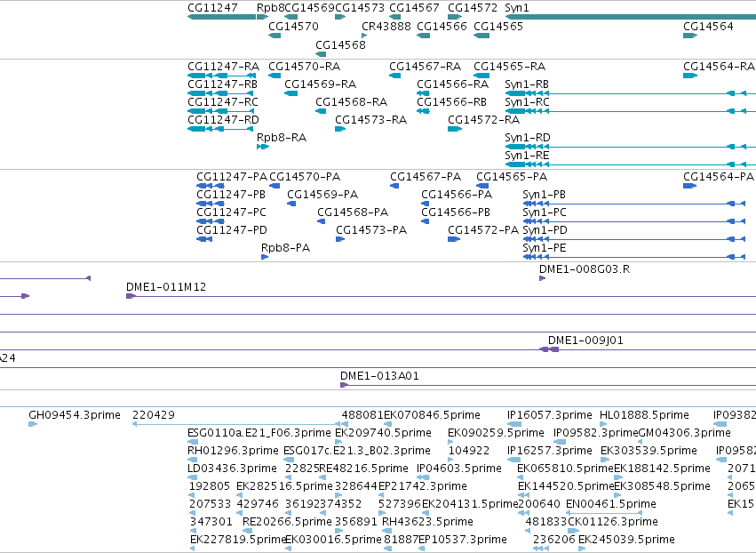Open the CG14567-RA transcript label

pos(425,66)
